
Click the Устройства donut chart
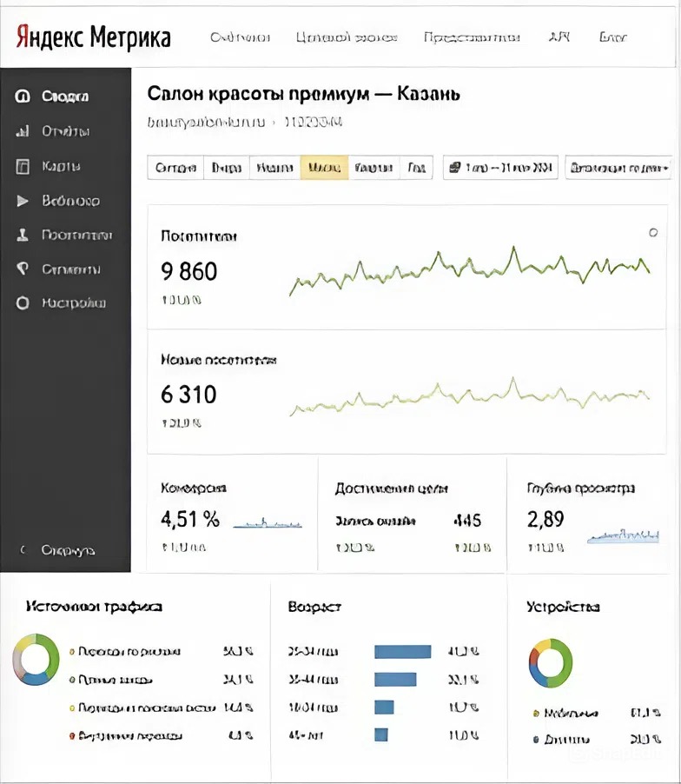tap(550, 661)
